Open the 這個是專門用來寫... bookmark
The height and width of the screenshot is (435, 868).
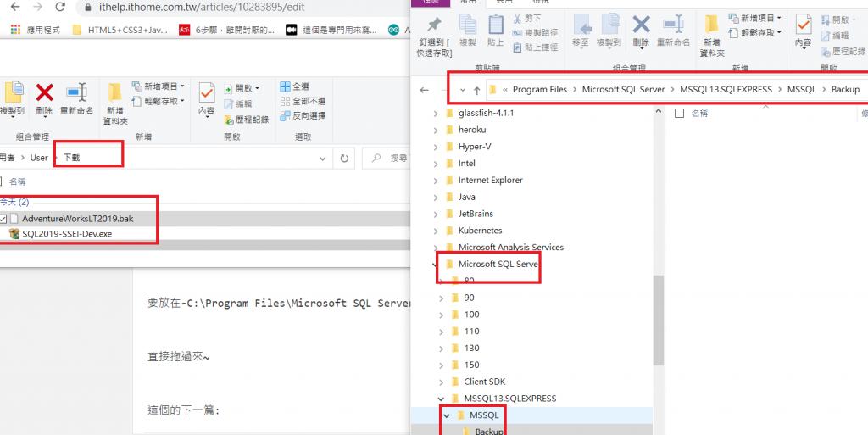[331, 30]
